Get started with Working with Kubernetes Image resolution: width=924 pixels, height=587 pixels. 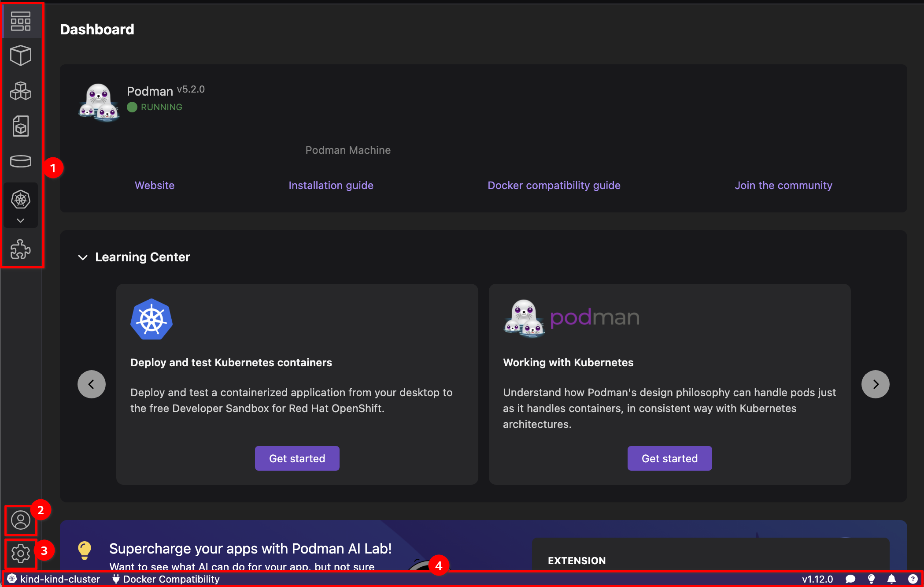point(670,458)
